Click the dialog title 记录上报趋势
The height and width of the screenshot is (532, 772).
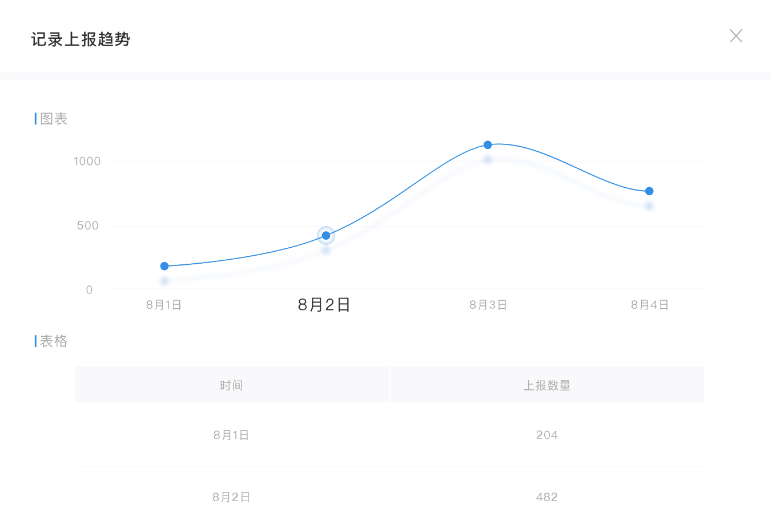[81, 39]
